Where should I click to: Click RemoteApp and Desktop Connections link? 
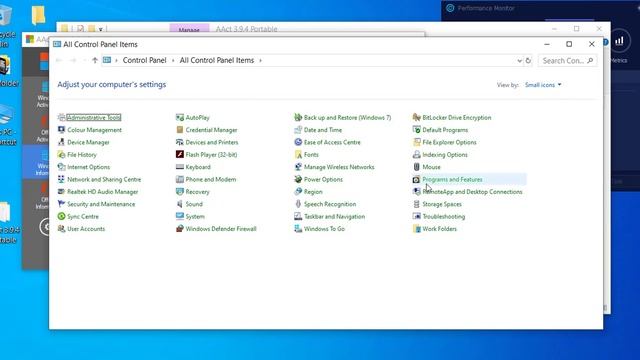click(x=472, y=191)
